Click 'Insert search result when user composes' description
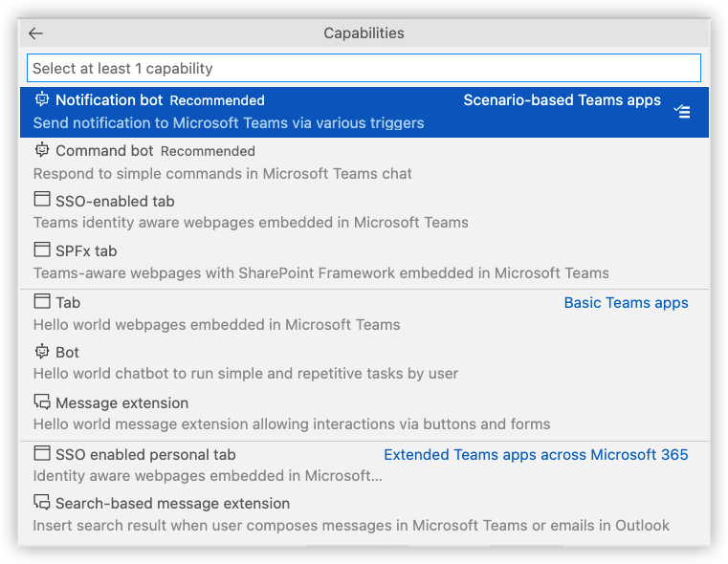 (x=351, y=526)
